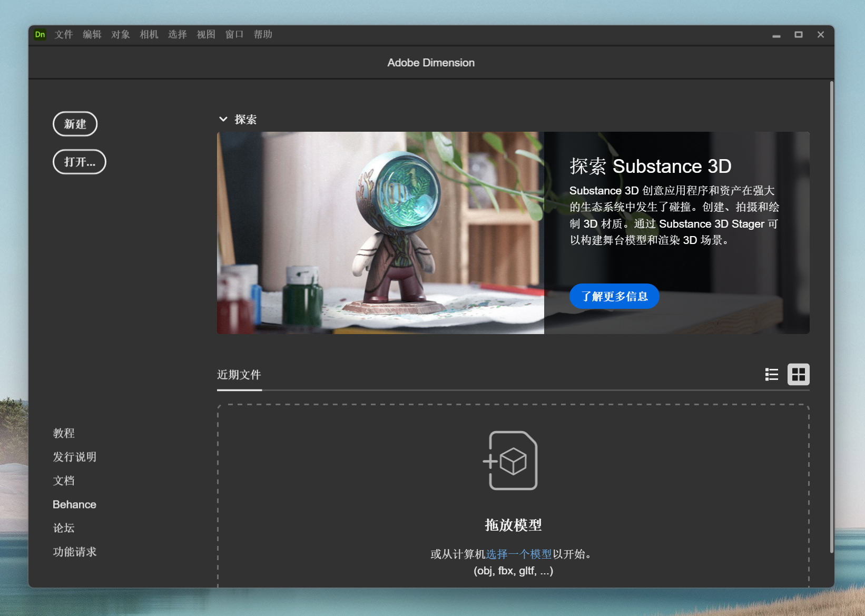Click the 新建 button
This screenshot has height=616, width=865.
75,124
